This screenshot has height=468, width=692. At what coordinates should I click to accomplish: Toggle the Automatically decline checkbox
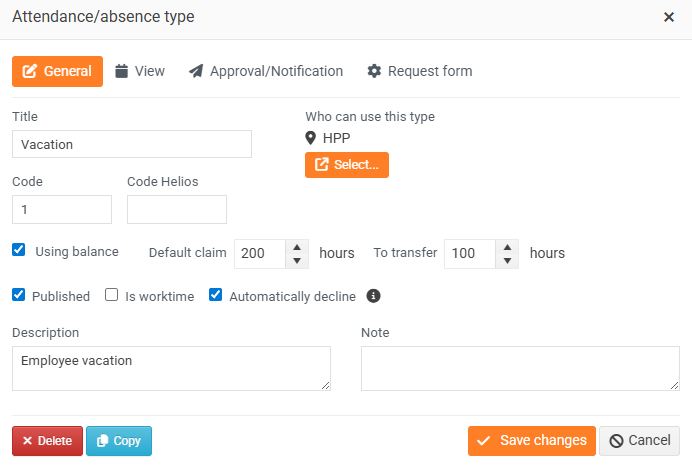216,295
